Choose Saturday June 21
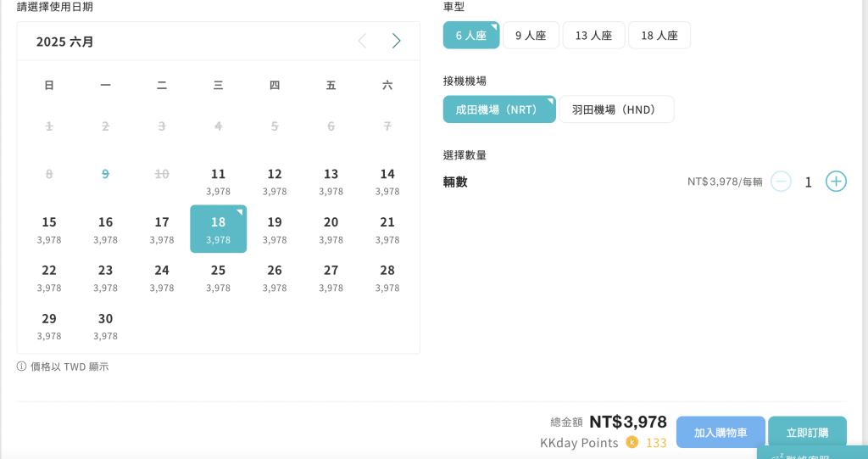868x459 pixels. (387, 229)
